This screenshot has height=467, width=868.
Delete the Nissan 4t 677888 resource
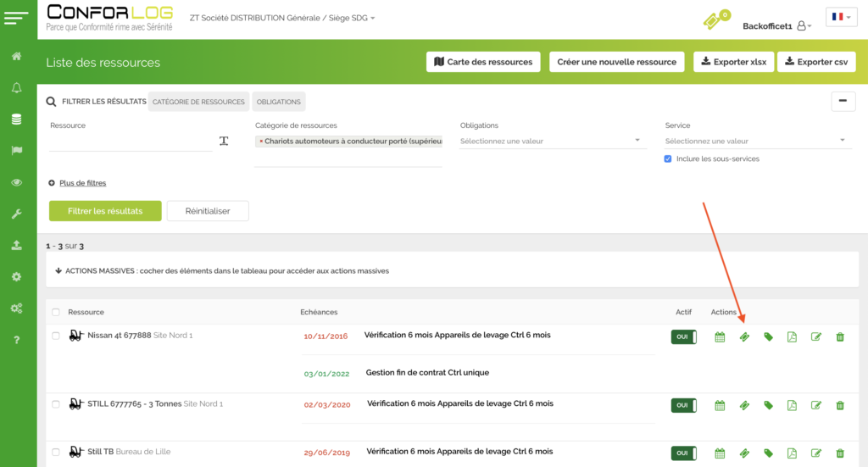pyautogui.click(x=840, y=337)
